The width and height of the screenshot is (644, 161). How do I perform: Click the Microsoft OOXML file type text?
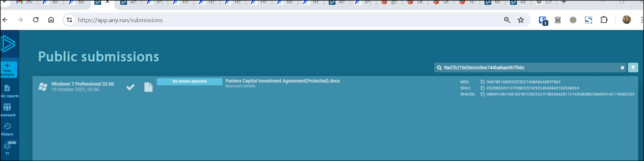click(241, 86)
